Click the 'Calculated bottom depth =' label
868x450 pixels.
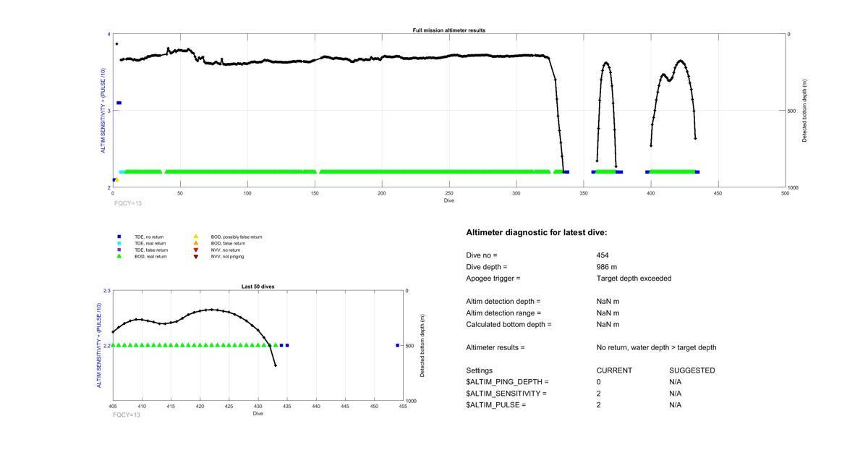pos(509,325)
